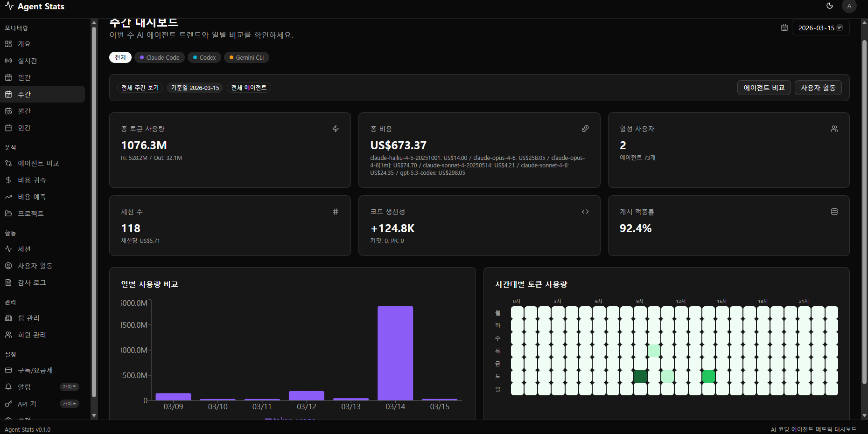The width and height of the screenshot is (868, 434).
Task: Filter by Gemini CLI agent
Action: [x=246, y=57]
